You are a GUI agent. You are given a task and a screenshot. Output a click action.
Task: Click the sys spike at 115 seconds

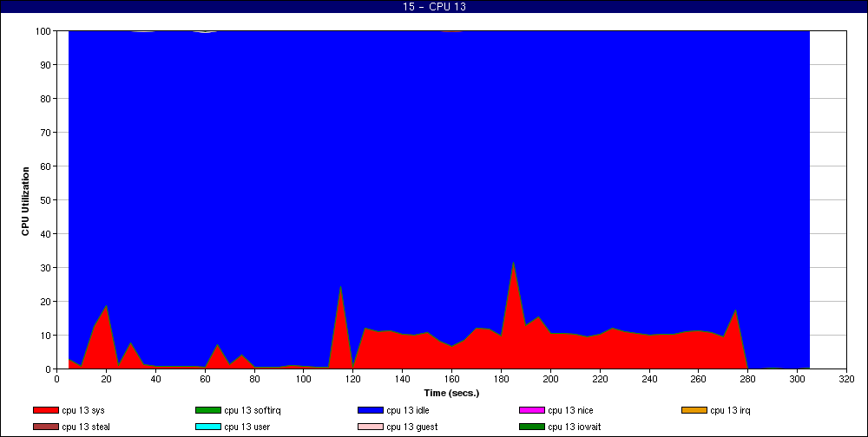[340, 288]
